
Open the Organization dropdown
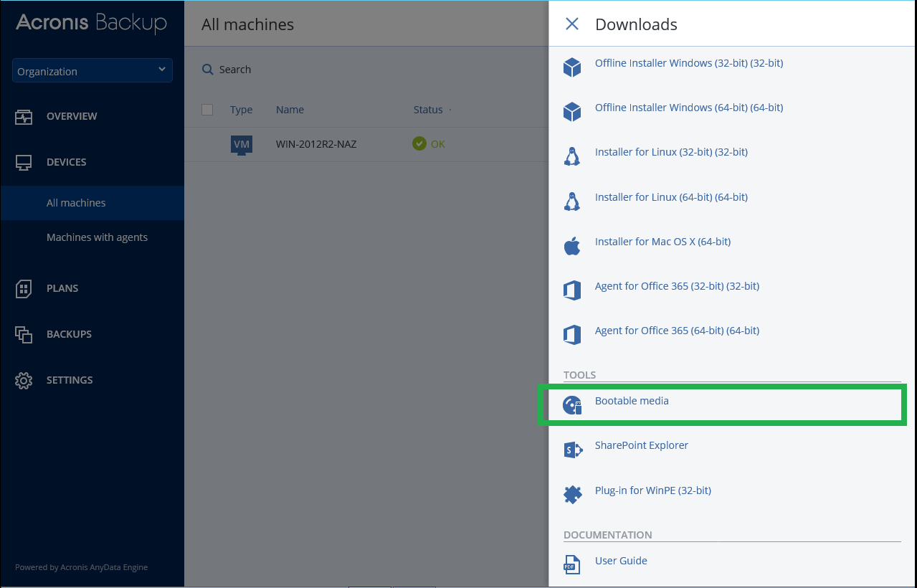click(92, 71)
